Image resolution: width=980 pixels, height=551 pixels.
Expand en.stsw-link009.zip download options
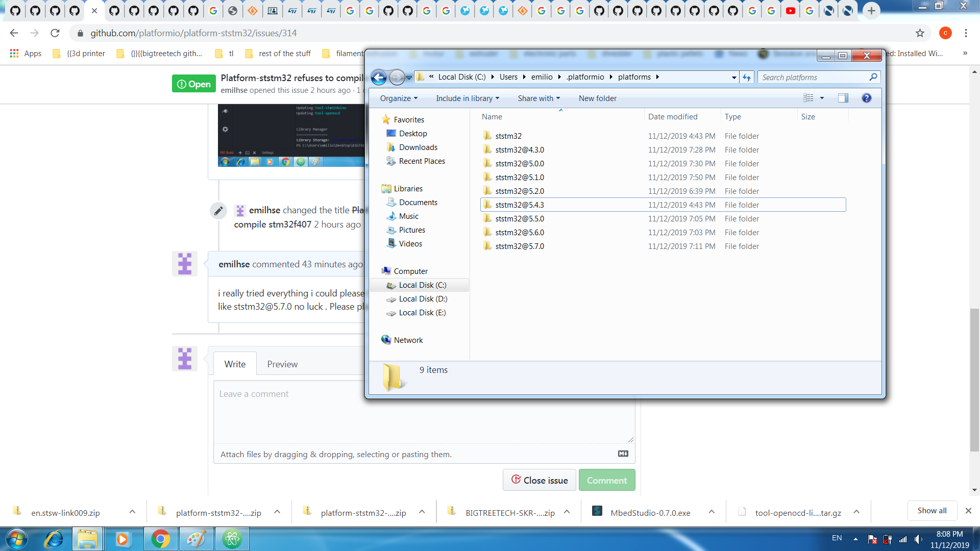pos(132,512)
